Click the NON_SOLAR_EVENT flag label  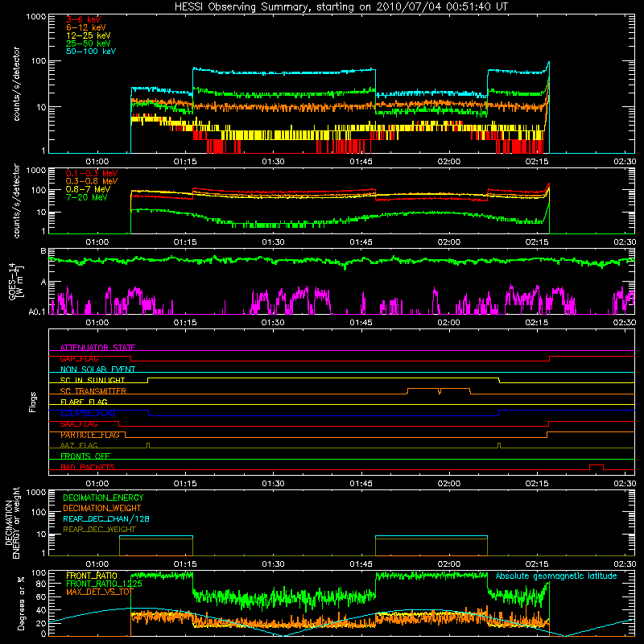pos(97,369)
